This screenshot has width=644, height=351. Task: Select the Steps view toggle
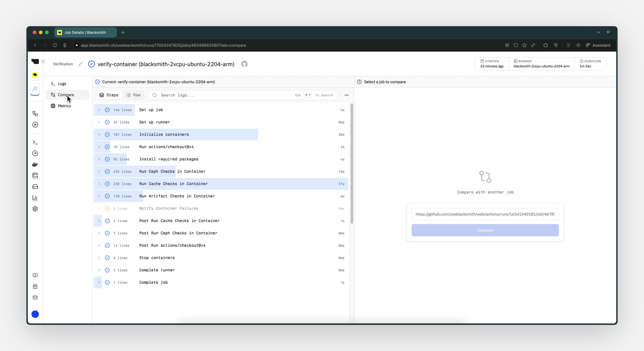109,95
